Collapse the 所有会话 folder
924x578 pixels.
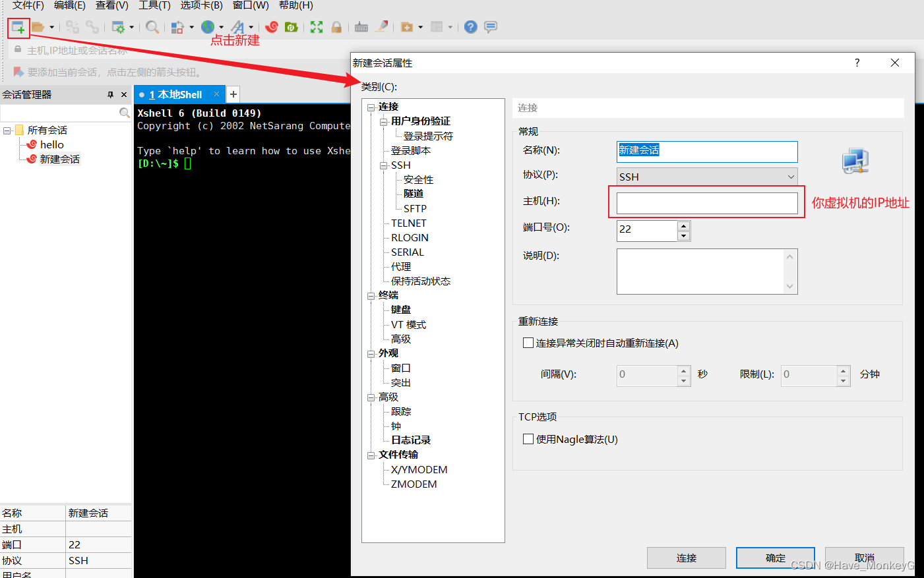click(7, 130)
